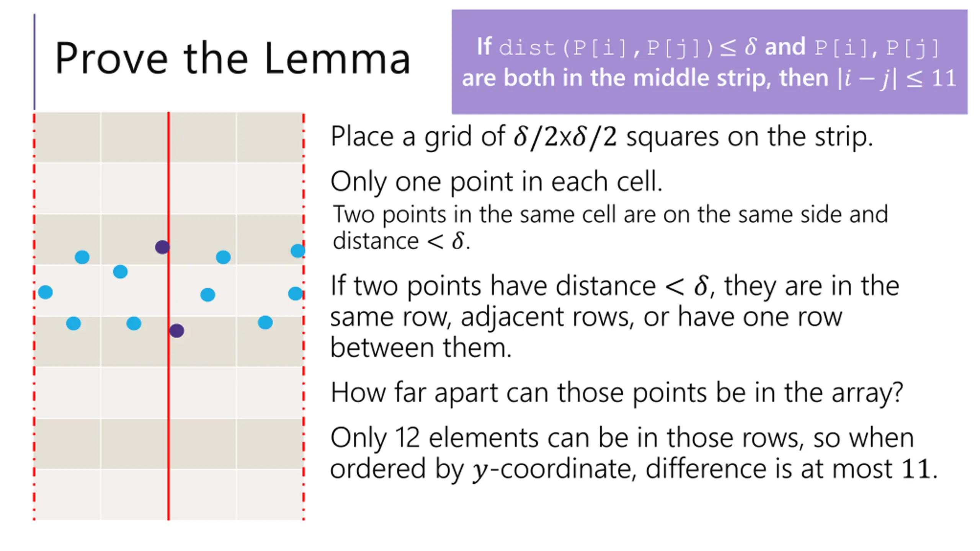Click the blue point at the top right dashed edge
Viewport: 980px width, 551px height.
[298, 251]
